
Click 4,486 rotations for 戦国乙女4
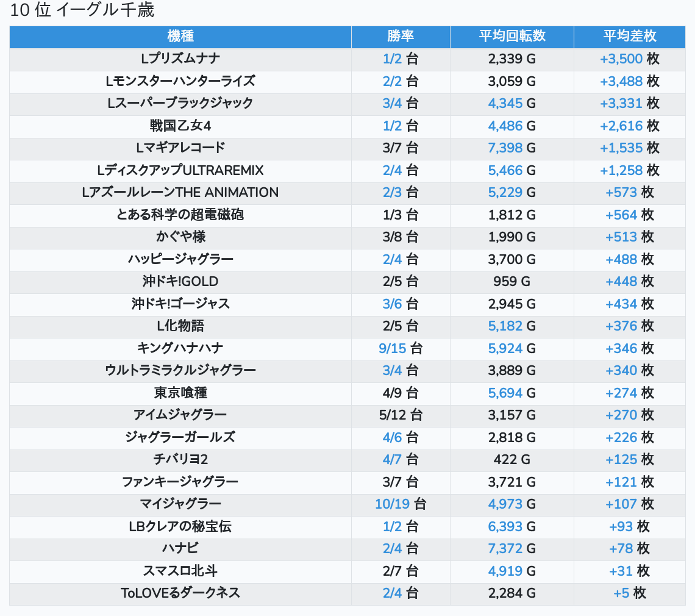(505, 126)
